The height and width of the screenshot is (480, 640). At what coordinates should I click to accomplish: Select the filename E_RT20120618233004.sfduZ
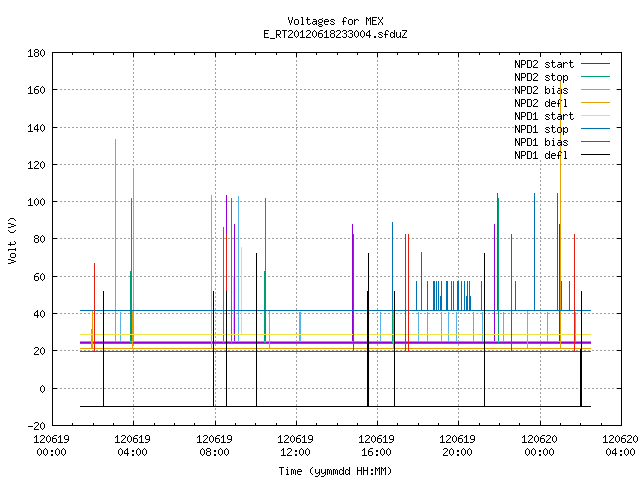click(335, 34)
